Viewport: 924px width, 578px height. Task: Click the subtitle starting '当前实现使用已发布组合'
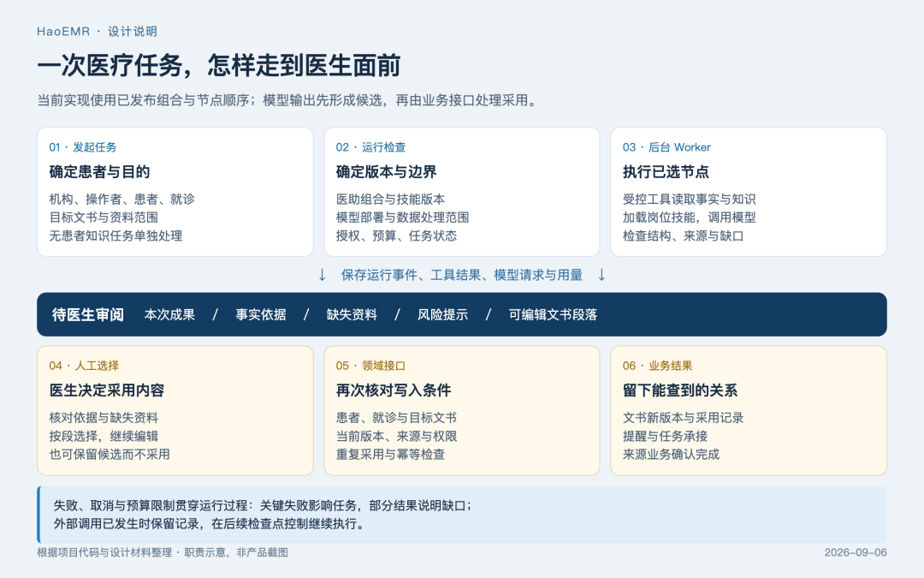tap(288, 100)
